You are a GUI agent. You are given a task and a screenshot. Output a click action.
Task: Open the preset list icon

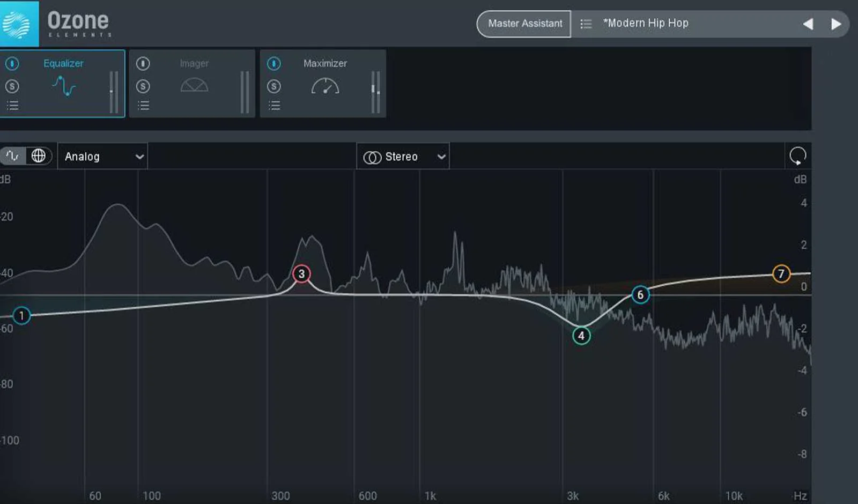pyautogui.click(x=586, y=24)
